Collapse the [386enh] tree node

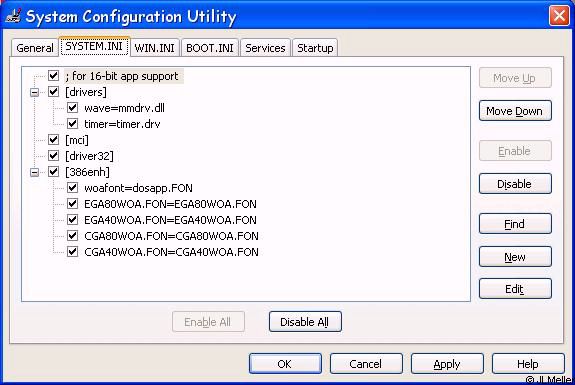click(x=34, y=172)
